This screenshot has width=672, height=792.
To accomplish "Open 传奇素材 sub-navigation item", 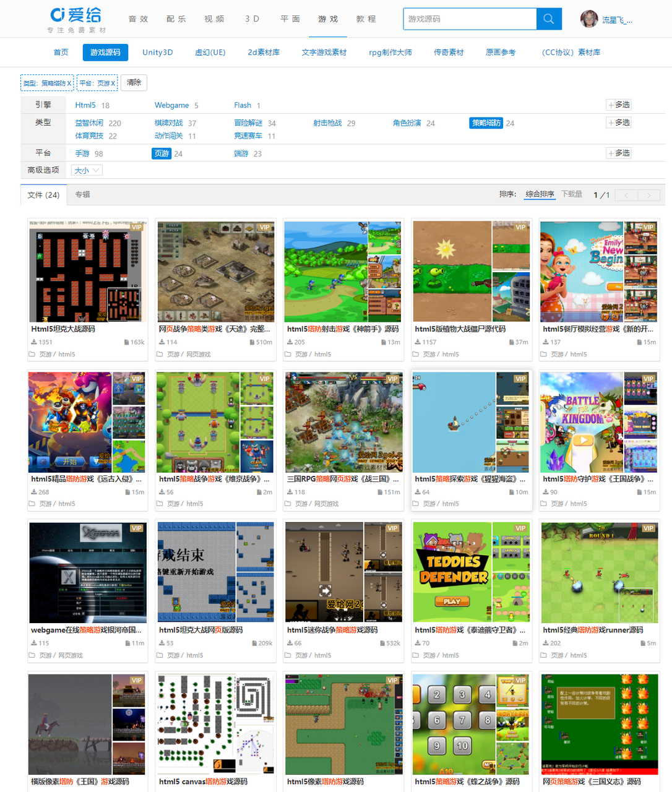I will coord(449,53).
